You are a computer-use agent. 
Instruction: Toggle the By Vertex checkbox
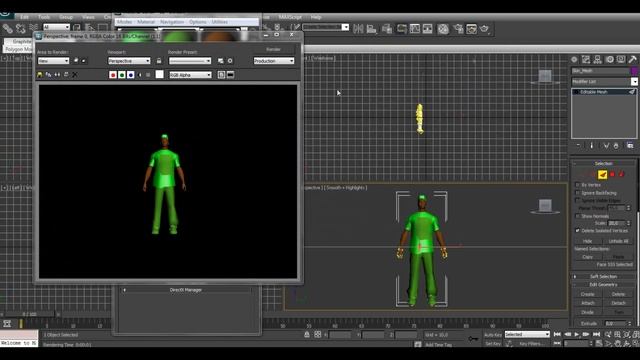pos(578,185)
